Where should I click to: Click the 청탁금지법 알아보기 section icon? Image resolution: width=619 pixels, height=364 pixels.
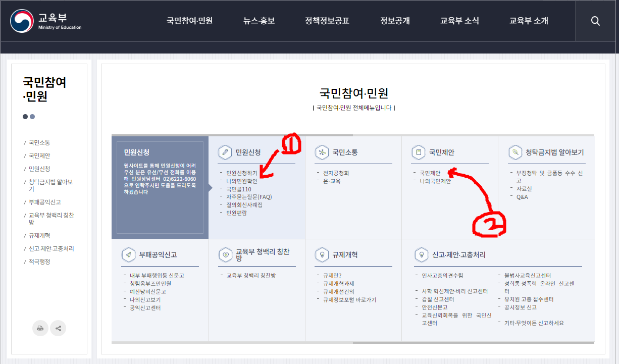tap(515, 152)
